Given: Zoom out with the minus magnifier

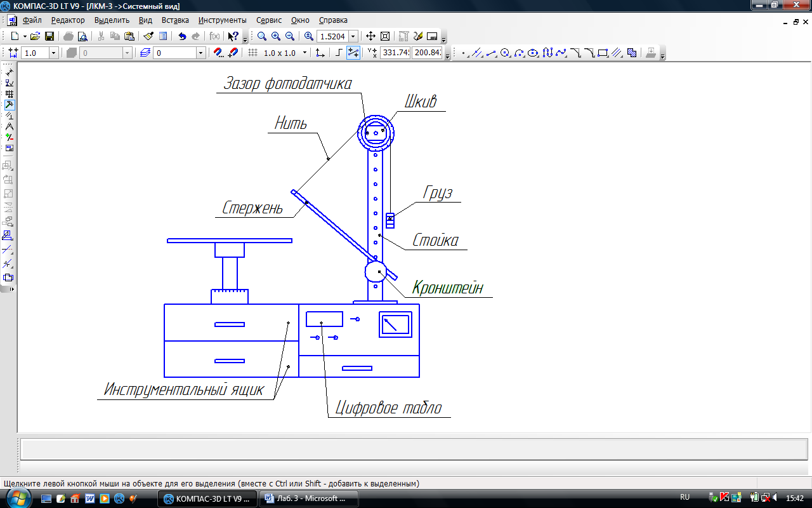Looking at the screenshot, I should click(290, 36).
